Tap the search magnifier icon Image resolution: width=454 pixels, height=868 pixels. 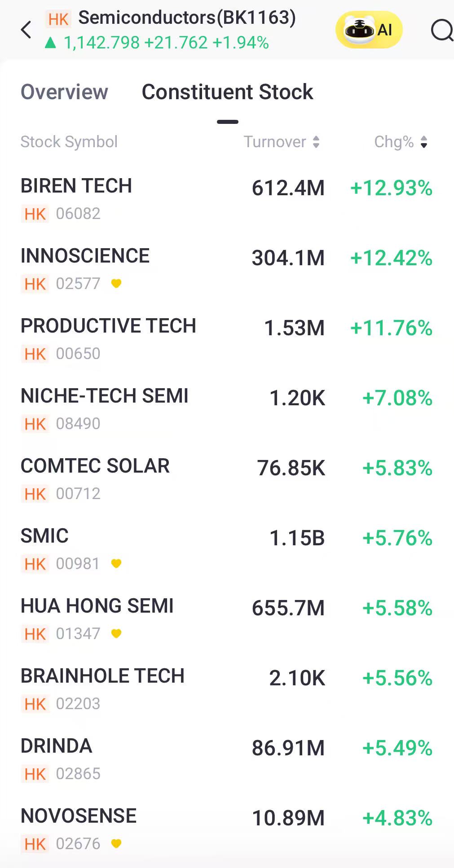pos(441,31)
